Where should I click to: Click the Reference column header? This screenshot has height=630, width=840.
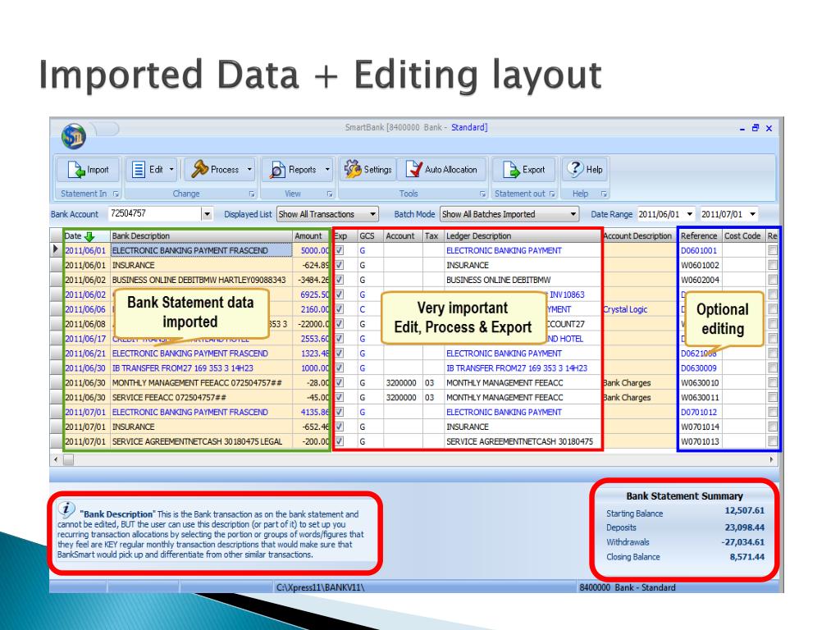700,236
